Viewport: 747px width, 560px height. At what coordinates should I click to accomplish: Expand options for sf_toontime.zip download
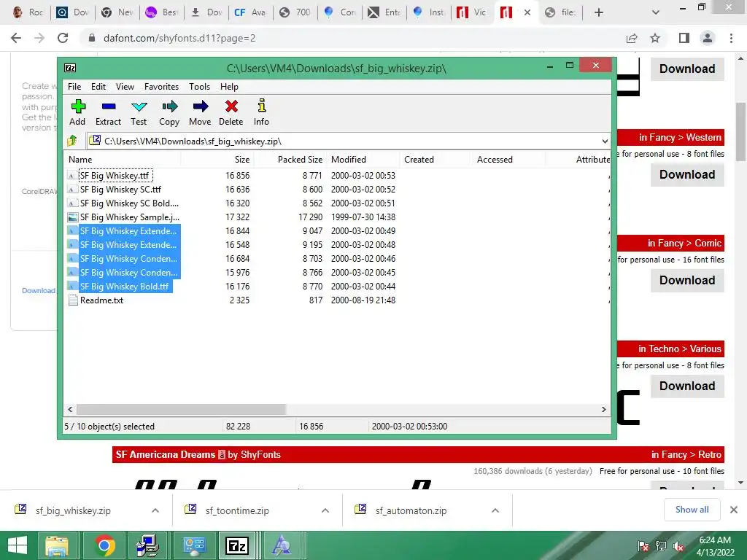click(x=325, y=510)
